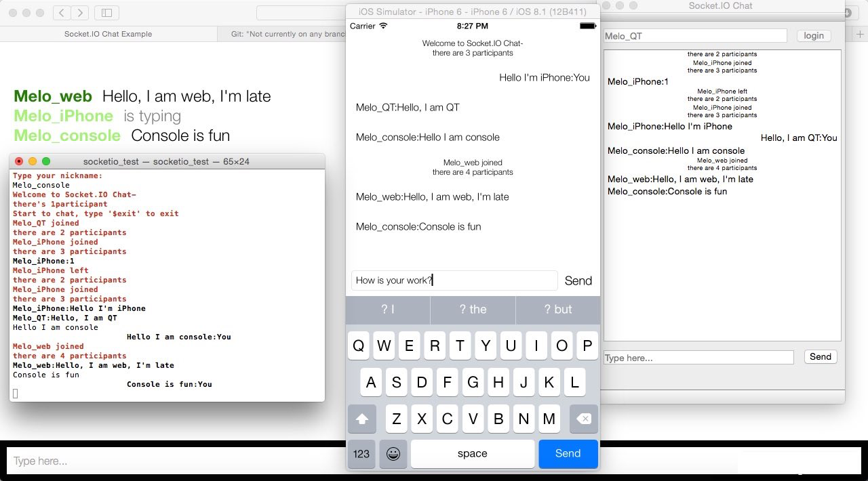
Task: Click the login button next to Melo_QT
Action: point(813,35)
